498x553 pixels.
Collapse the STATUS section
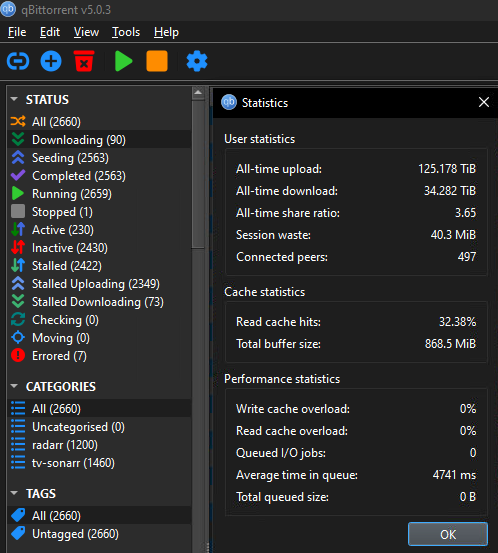coord(14,99)
